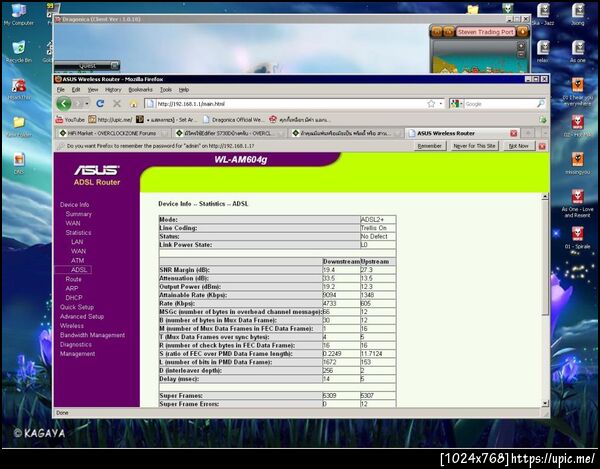Select the 'I hear you everywhere' desktop icon
Screen dimensions: 600x469
click(577, 92)
